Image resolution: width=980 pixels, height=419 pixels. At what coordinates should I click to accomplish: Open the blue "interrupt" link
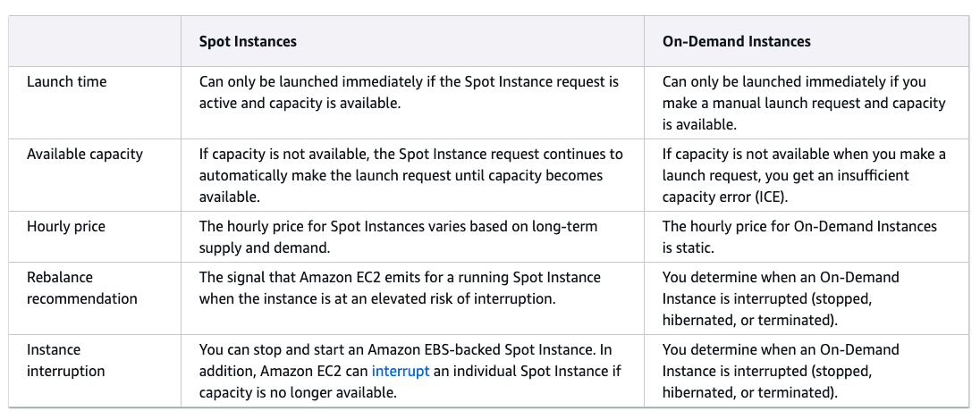(400, 371)
